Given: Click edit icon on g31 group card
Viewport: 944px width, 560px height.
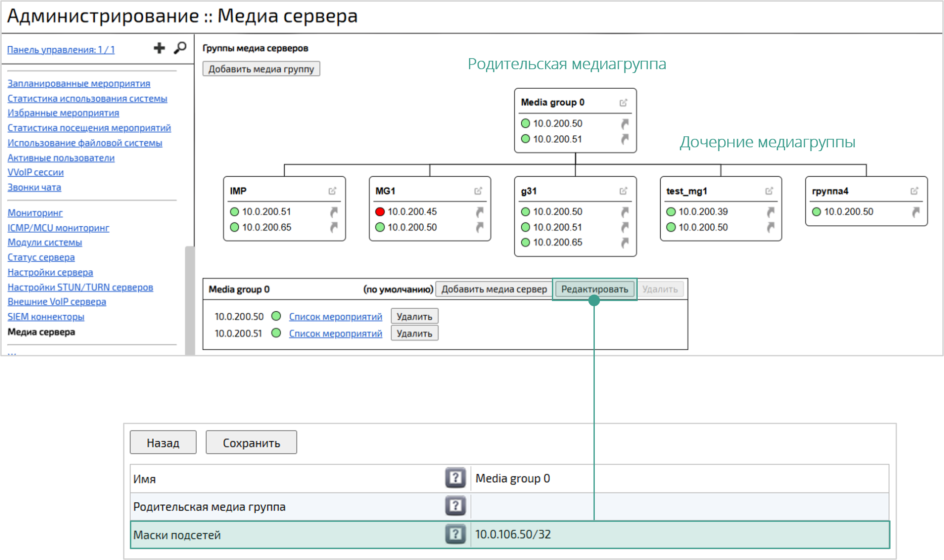Looking at the screenshot, I should coord(623,191).
